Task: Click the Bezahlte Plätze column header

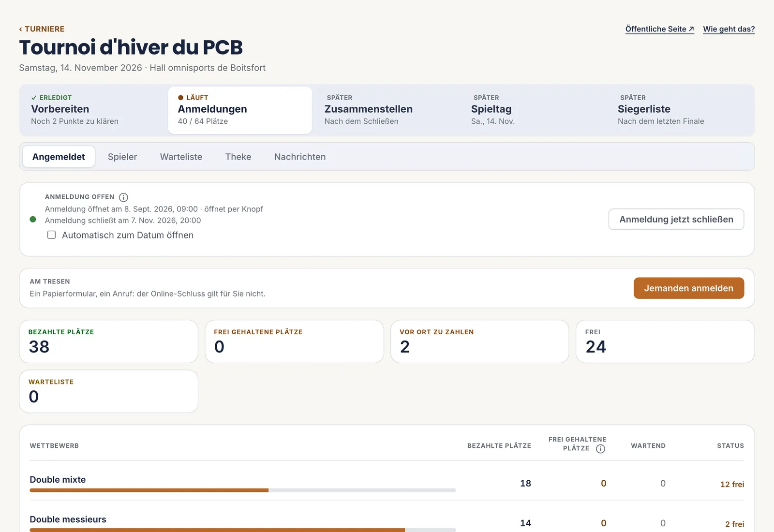Action: pyautogui.click(x=499, y=445)
